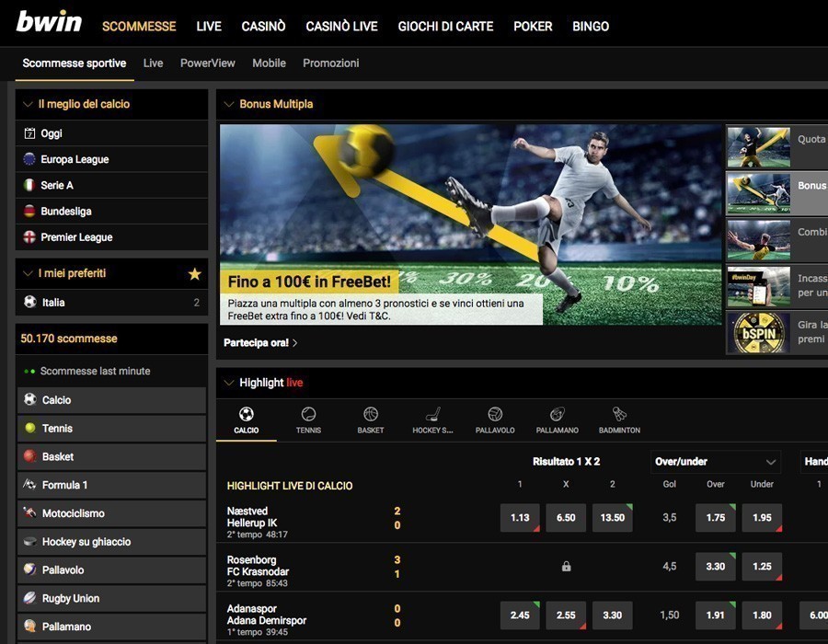The width and height of the screenshot is (828, 644).
Task: Click the locked odds padlock for Rosenborg
Action: coord(566,567)
